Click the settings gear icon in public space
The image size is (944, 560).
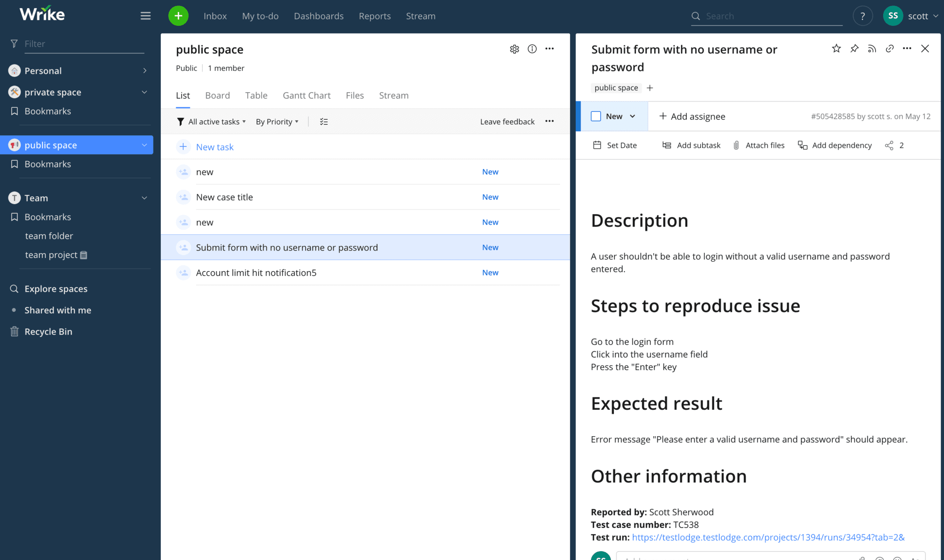(514, 49)
